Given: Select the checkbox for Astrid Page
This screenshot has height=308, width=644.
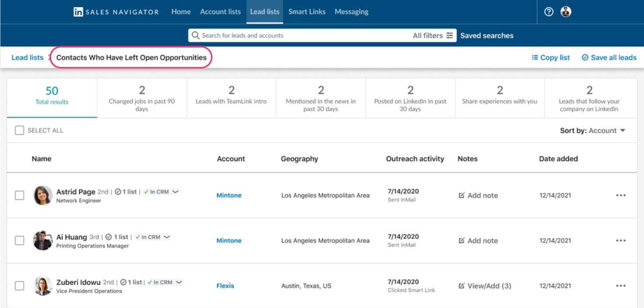Looking at the screenshot, I should 19,195.
